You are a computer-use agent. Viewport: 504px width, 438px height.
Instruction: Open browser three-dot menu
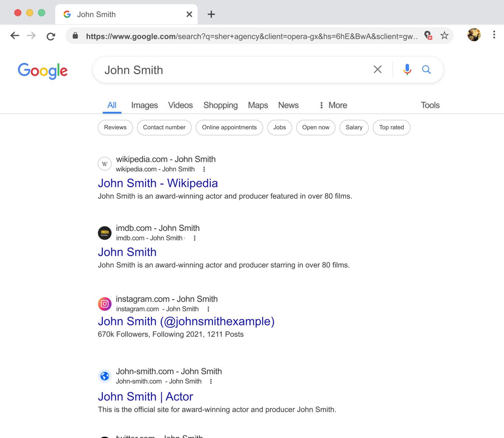pos(494,35)
